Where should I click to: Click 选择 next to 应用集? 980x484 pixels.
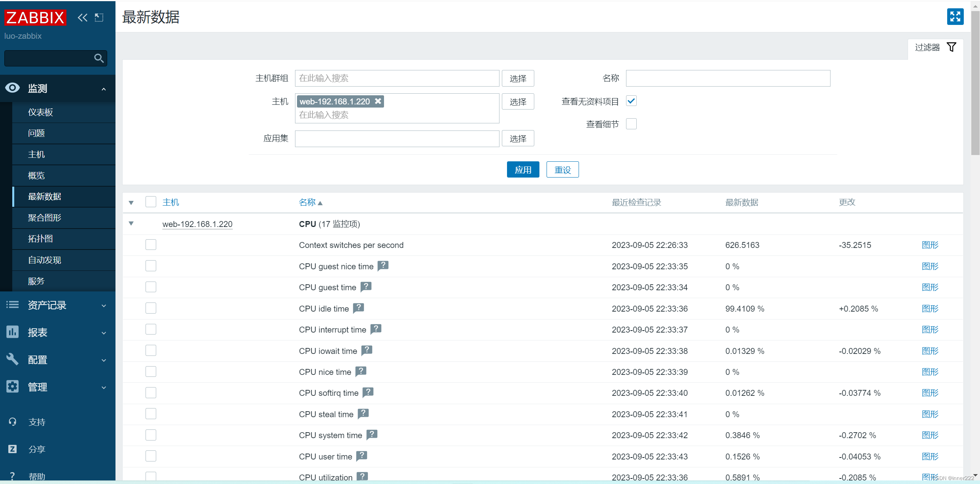pos(518,138)
